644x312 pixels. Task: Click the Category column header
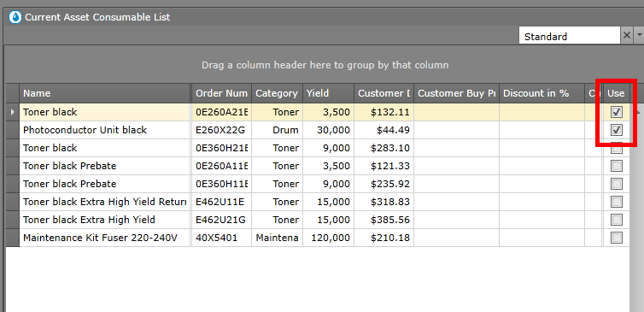click(x=277, y=93)
